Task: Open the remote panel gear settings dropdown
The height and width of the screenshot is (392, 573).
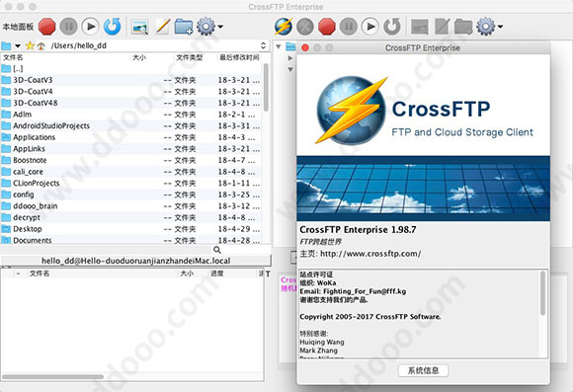Action: [490, 27]
